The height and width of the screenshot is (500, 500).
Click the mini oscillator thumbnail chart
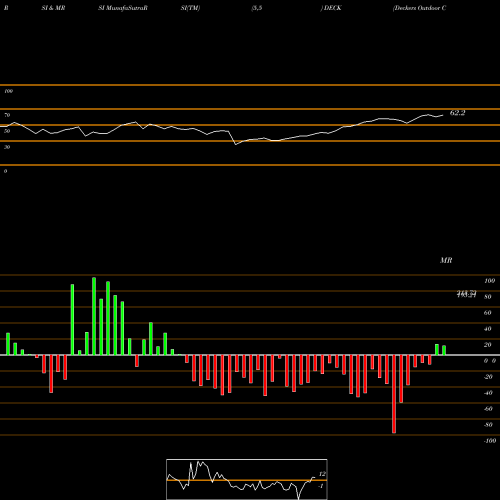(247, 479)
